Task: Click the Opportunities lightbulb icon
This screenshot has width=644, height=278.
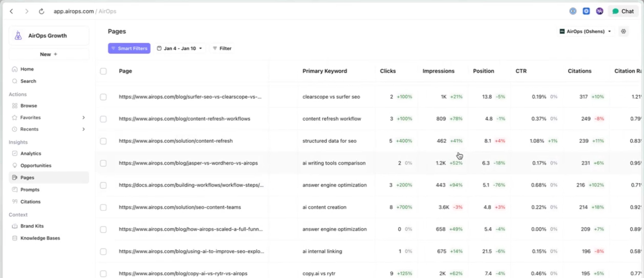Action: [x=15, y=165]
